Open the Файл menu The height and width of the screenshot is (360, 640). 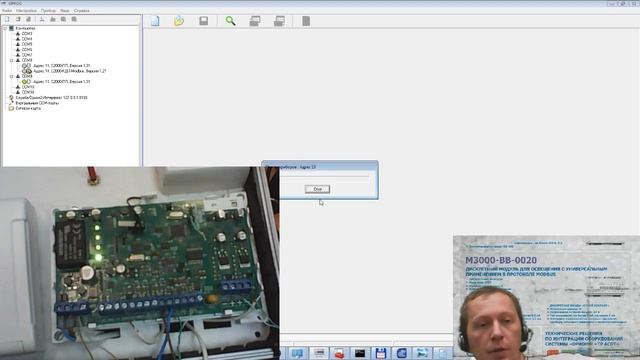click(x=7, y=11)
